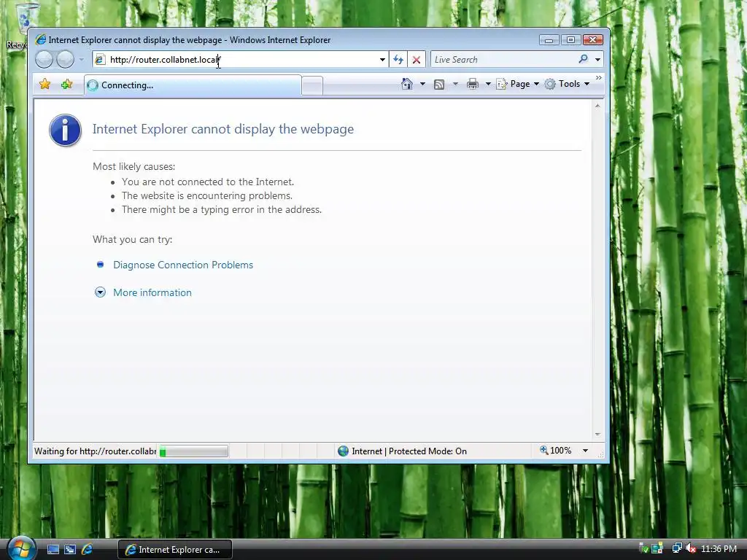This screenshot has width=747, height=560.
Task: Click Switch between windows quick launch icon
Action: [70, 550]
